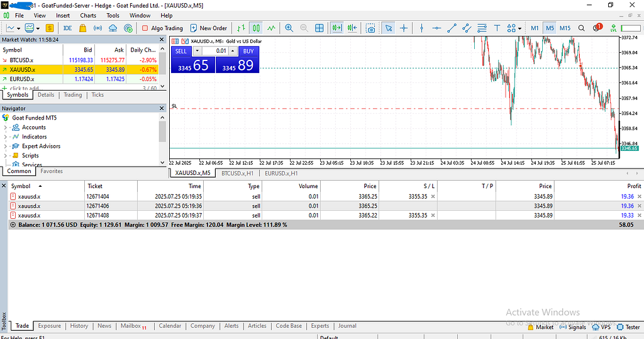Viewport: 644px width, 339px height.
Task: Switch timeframe to M1
Action: [535, 28]
